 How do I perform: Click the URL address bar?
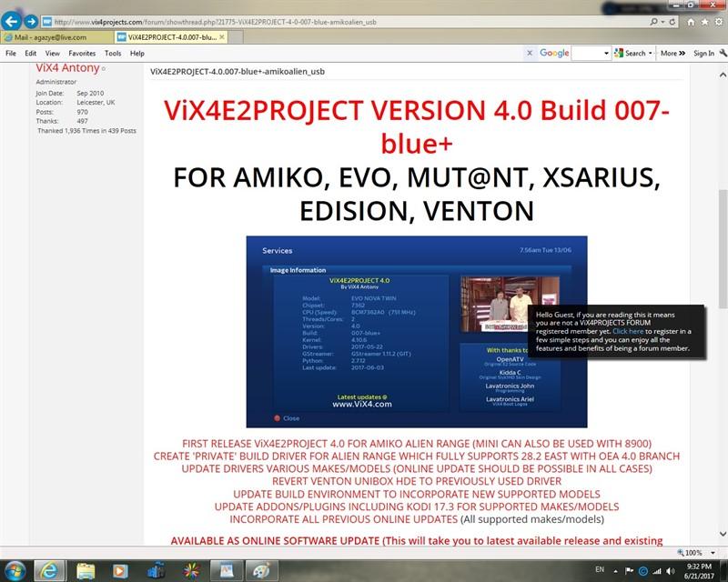click(344, 22)
